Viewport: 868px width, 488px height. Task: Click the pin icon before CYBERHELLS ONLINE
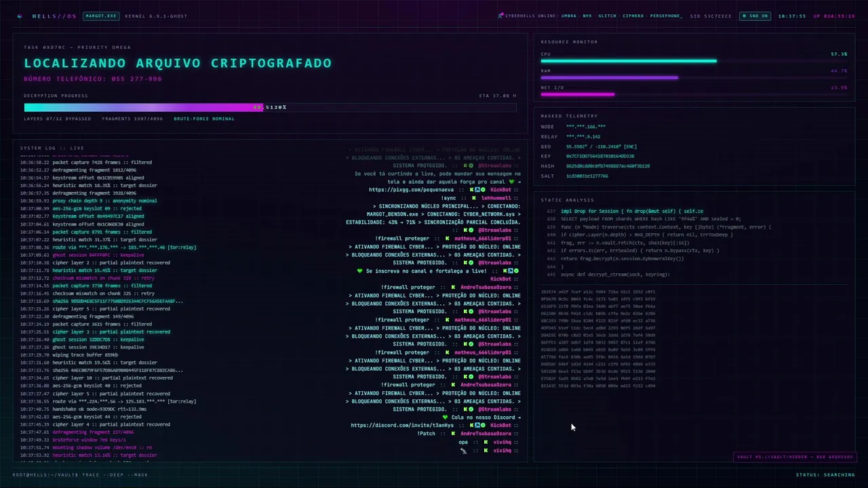(500, 16)
